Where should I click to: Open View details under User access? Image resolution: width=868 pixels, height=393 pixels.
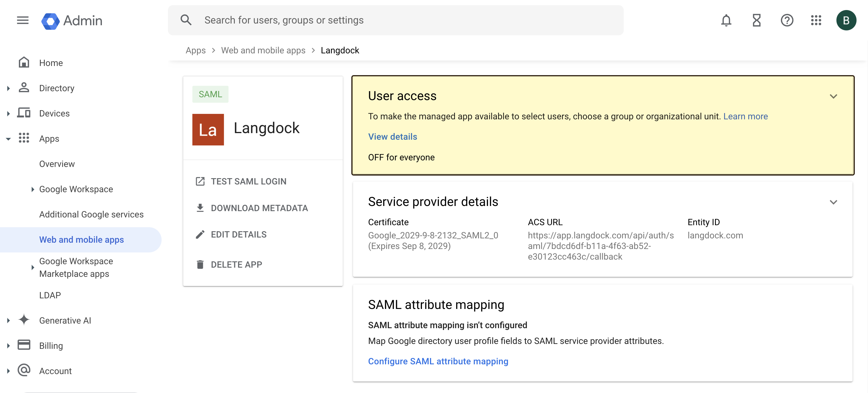click(x=393, y=137)
